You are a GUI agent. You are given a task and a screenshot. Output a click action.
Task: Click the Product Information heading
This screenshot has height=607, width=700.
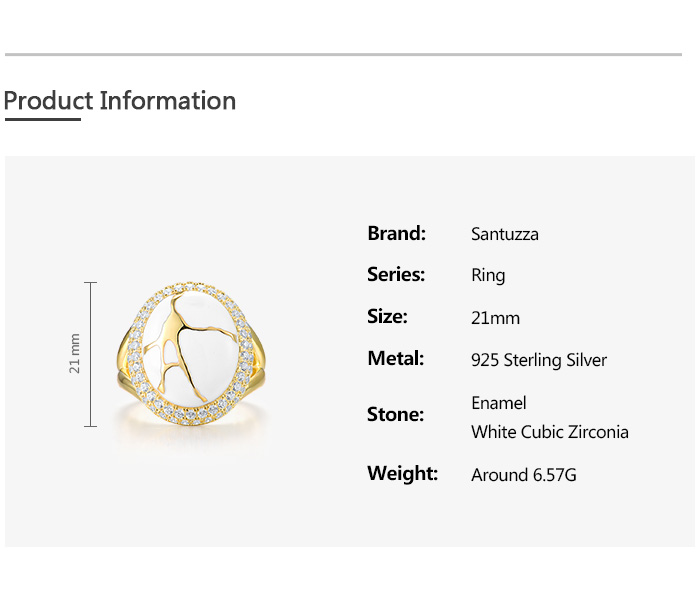tap(120, 101)
